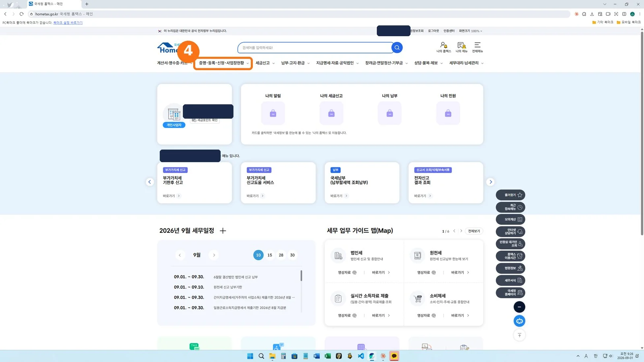Expand 상담·불복·제보 menu dropdown
644x362 pixels.
click(x=429, y=63)
